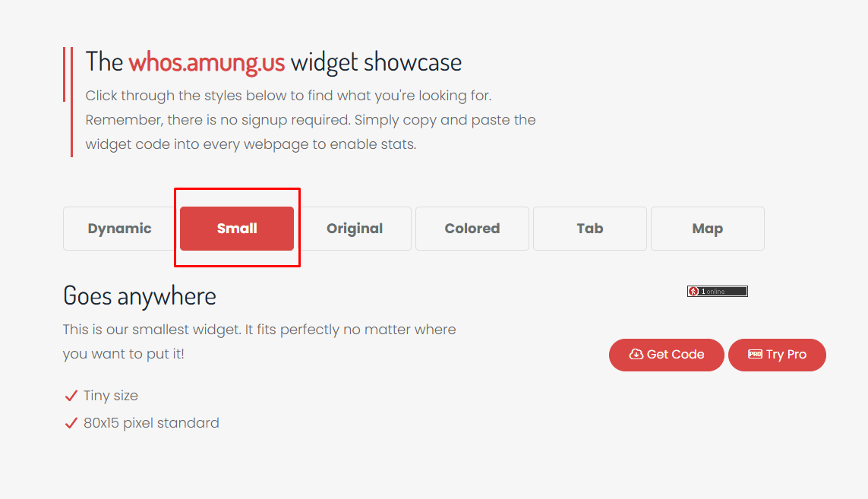
Task: Click the Goes anywhere heading
Action: pos(139,295)
